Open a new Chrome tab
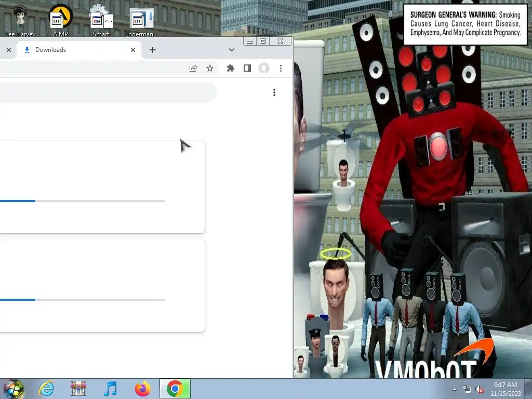The width and height of the screenshot is (532, 399). click(153, 50)
